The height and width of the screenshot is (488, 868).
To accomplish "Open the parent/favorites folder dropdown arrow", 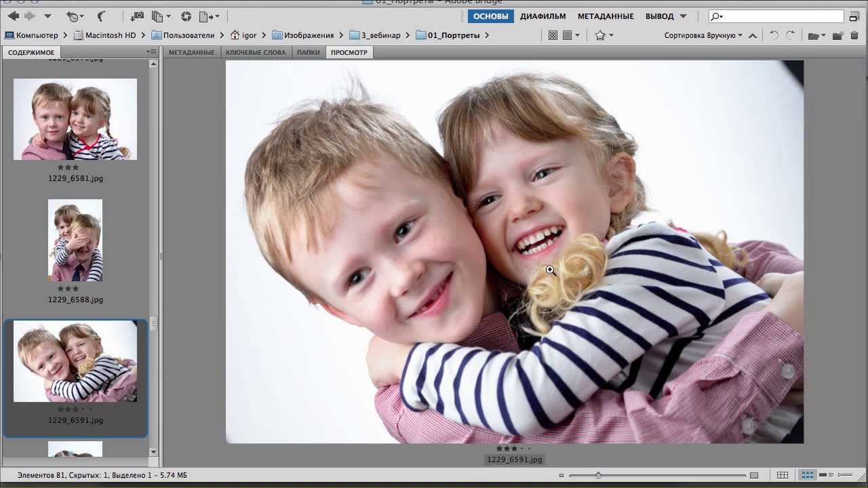I will coord(47,16).
